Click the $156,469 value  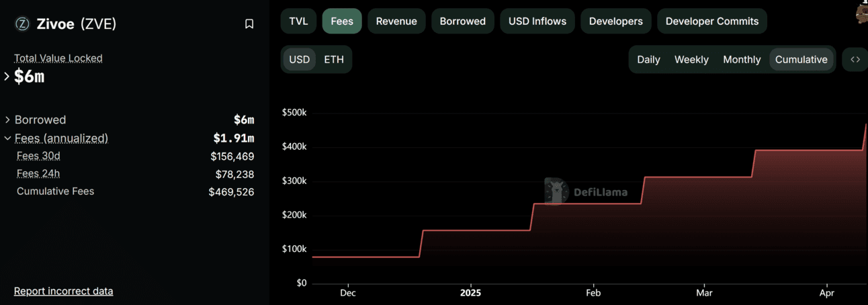coord(232,157)
